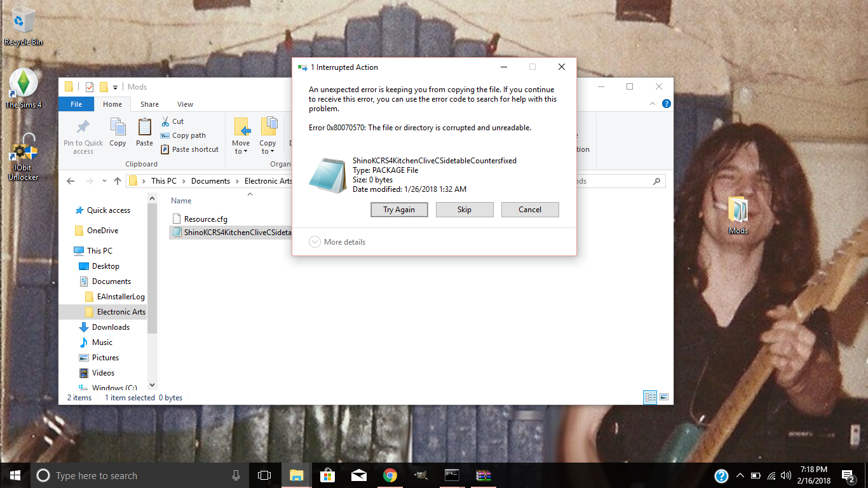Open the Mods folder on desktop
This screenshot has height=488, width=868.
(x=738, y=216)
